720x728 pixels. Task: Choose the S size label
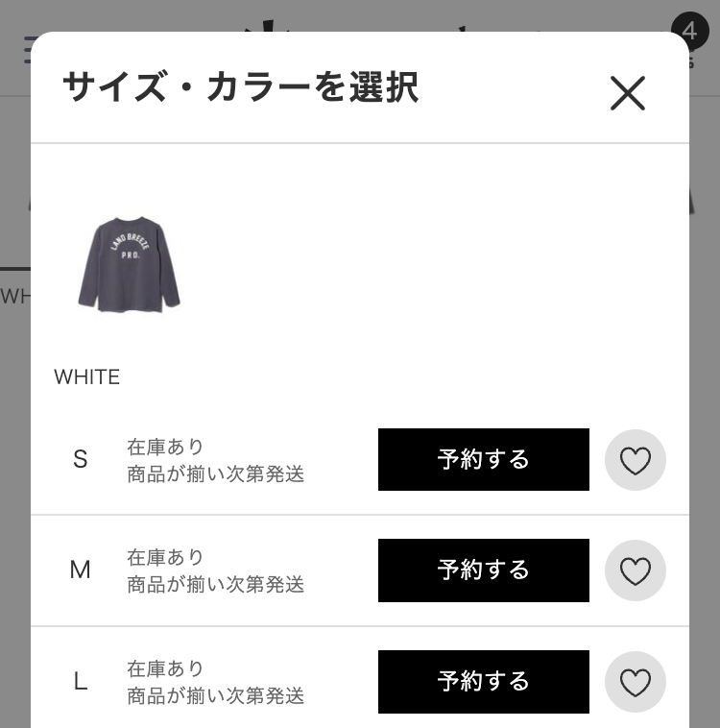pyautogui.click(x=81, y=459)
